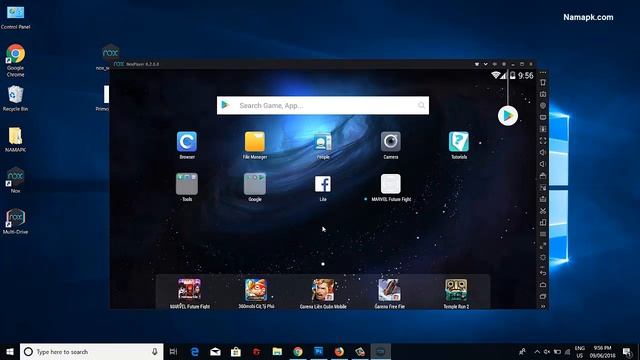Click Nox sidebar volume up icon
This screenshot has width=640, height=360.
(543, 152)
